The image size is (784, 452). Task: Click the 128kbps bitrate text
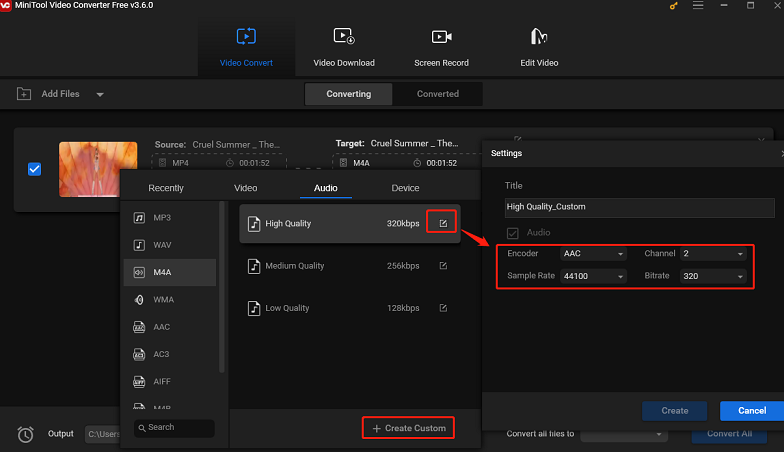pos(403,308)
